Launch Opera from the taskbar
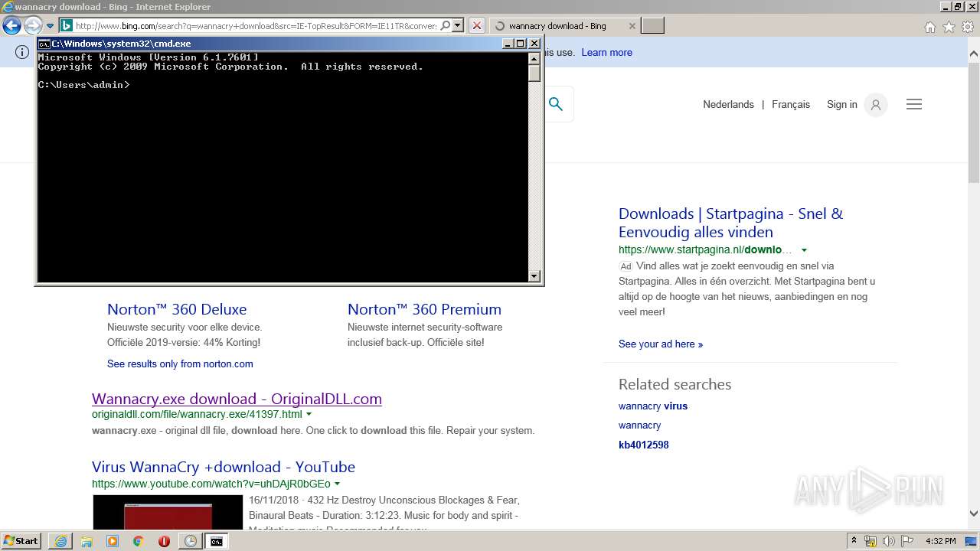This screenshot has width=980, height=551. click(164, 541)
